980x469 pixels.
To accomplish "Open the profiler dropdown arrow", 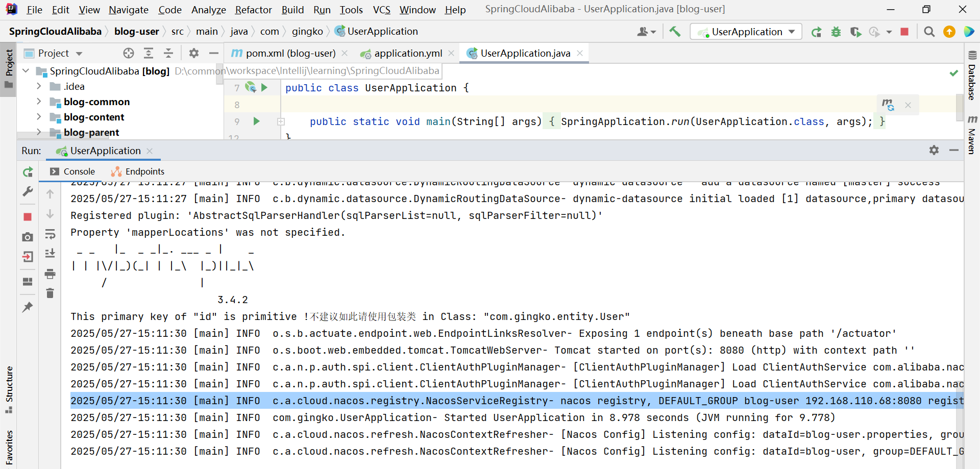I will pyautogui.click(x=889, y=32).
